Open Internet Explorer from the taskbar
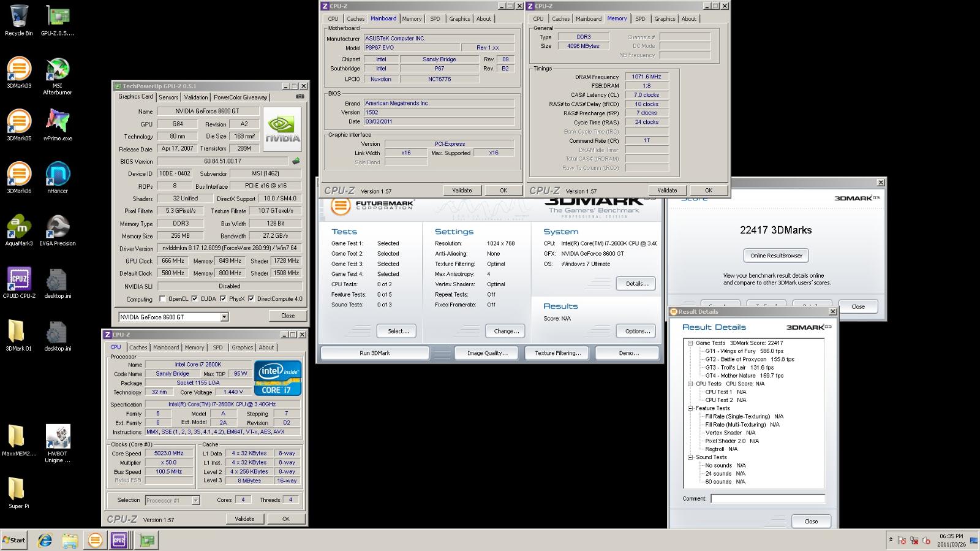 coord(45,540)
